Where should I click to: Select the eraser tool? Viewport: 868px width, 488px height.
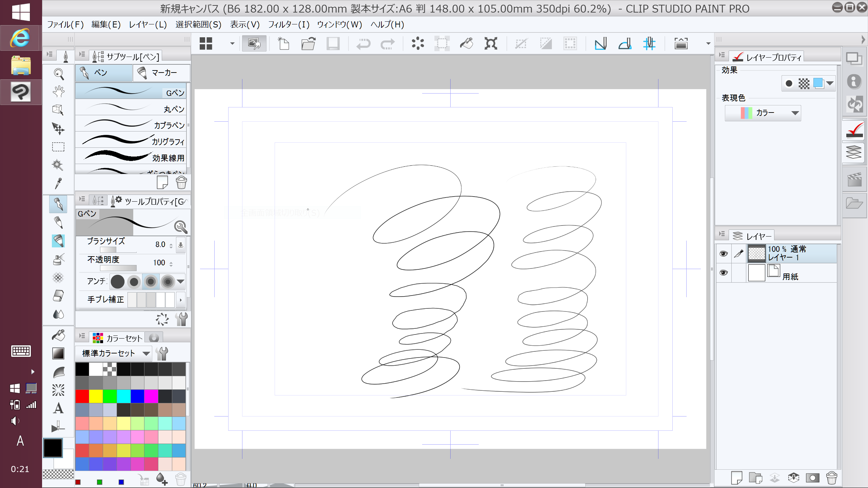(x=58, y=296)
